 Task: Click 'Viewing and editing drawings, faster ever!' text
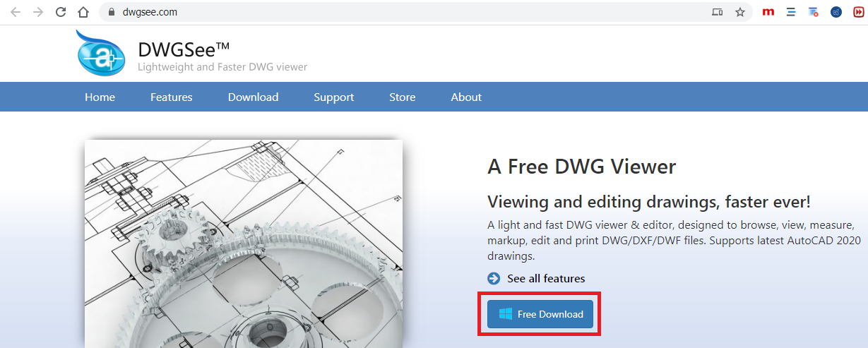649,202
